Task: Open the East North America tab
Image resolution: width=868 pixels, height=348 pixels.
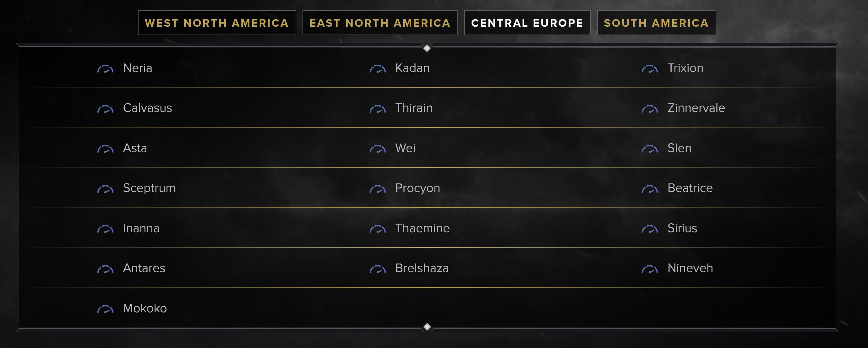Action: [x=380, y=23]
